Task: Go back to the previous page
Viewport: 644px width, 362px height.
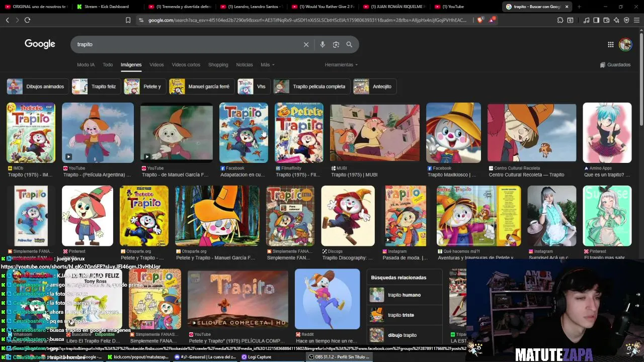Action: point(7,20)
